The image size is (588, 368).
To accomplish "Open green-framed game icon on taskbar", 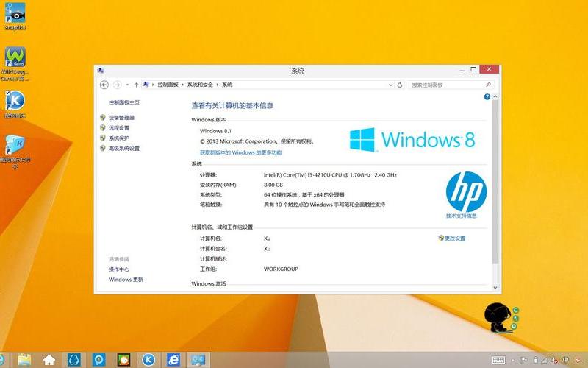I will [123, 360].
